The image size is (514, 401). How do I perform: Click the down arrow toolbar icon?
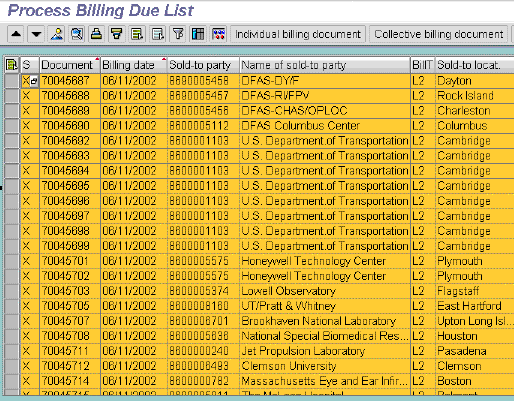click(36, 34)
